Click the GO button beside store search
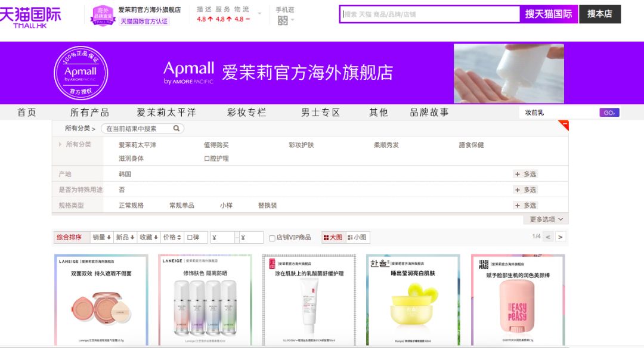Screen dimensions: 644x348 pos(609,113)
